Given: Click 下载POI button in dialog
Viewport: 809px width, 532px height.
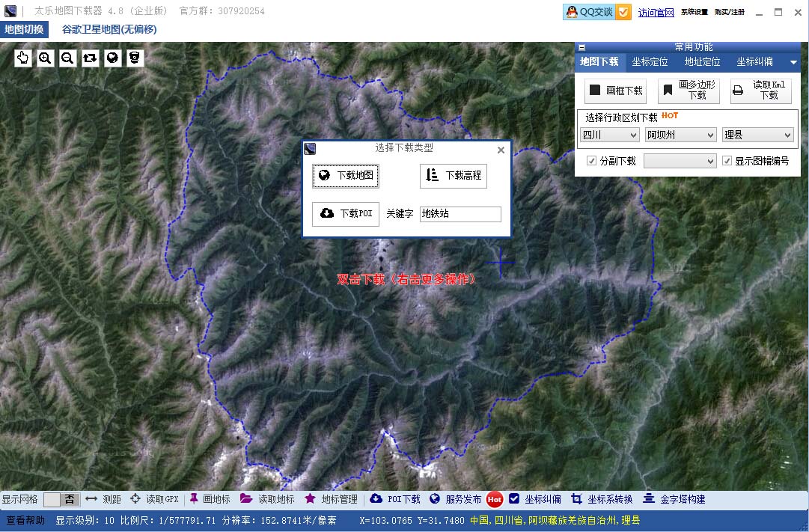Looking at the screenshot, I should pos(346,214).
